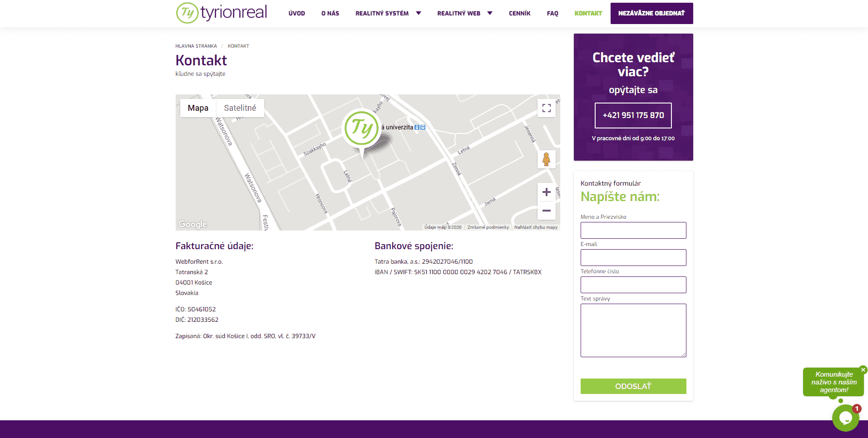Close the live agent chat tooltip
The width and height of the screenshot is (868, 438).
[863, 369]
